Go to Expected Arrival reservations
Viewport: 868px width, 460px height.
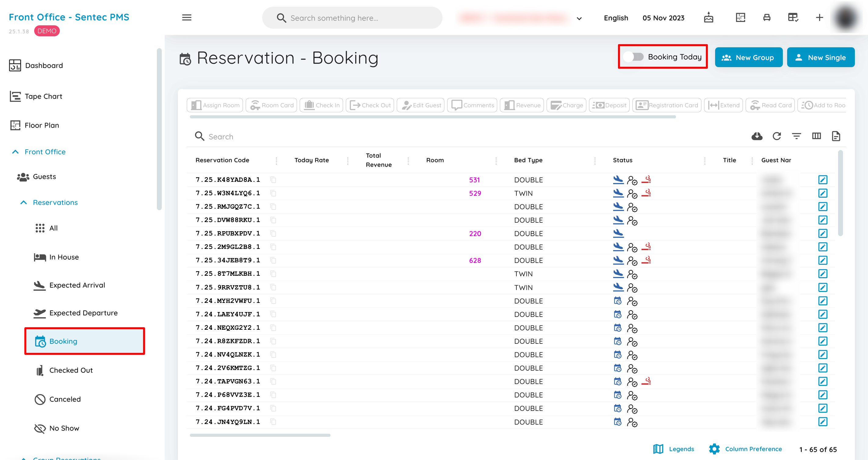(x=69, y=285)
